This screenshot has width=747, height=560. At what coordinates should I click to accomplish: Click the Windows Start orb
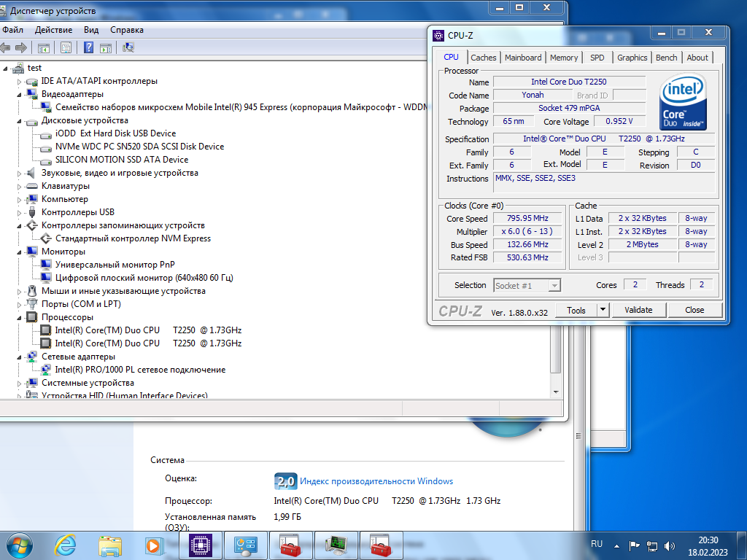coord(20,545)
